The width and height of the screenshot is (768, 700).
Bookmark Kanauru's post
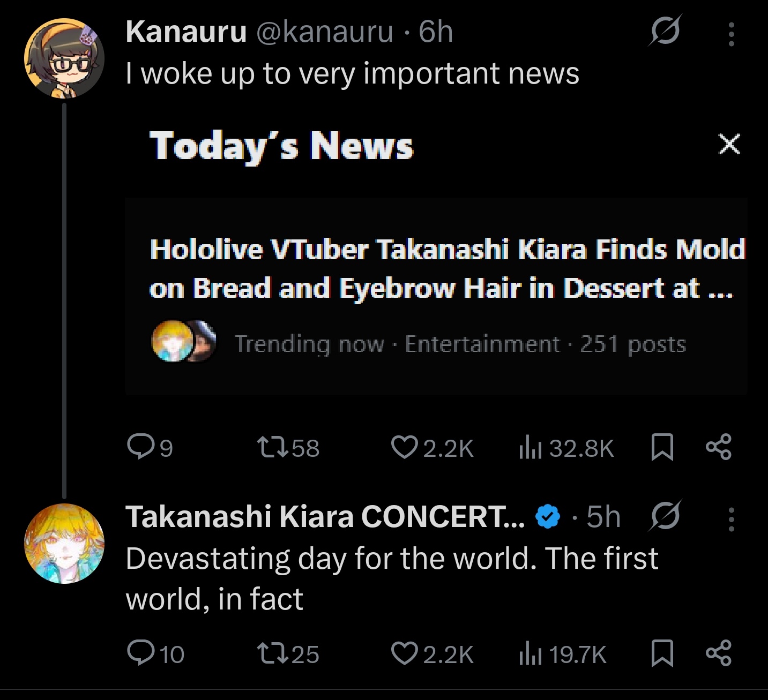(x=662, y=448)
